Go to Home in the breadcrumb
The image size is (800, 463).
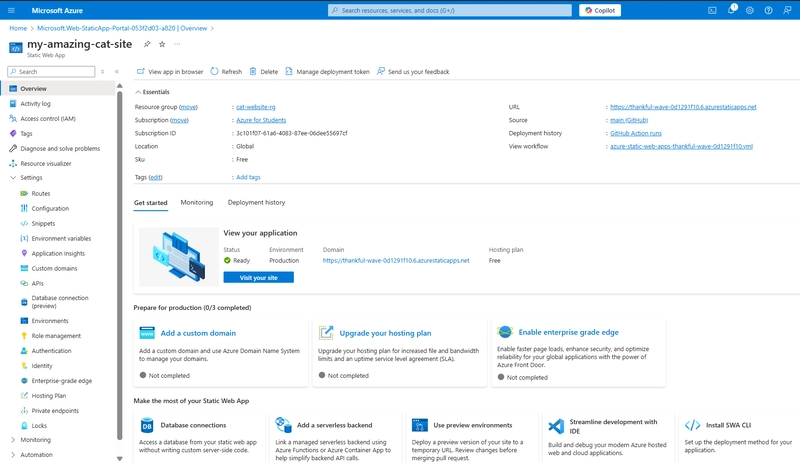click(x=18, y=29)
